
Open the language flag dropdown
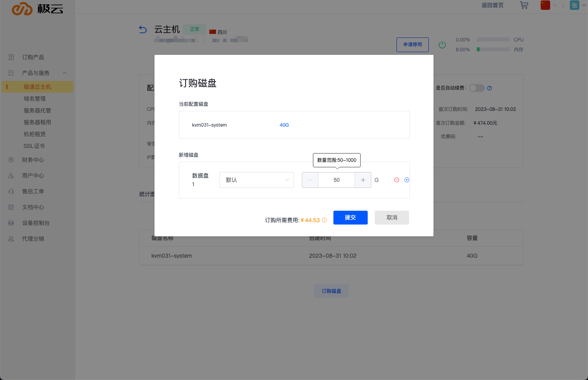click(x=549, y=5)
